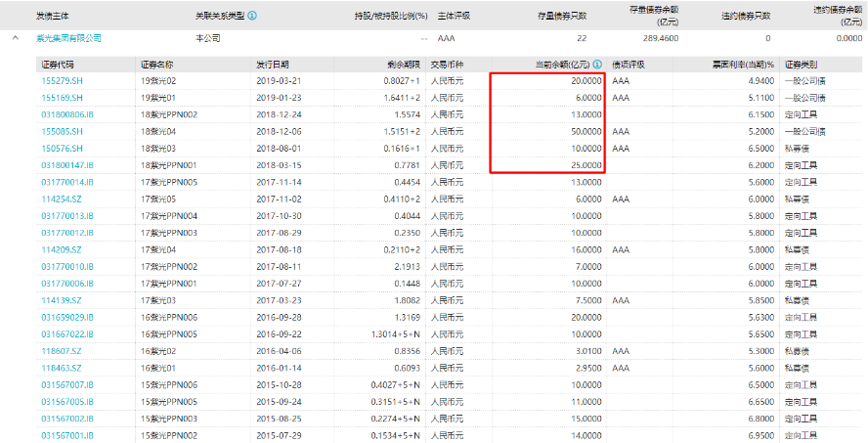Open bond code 118607.SZ

(62, 351)
